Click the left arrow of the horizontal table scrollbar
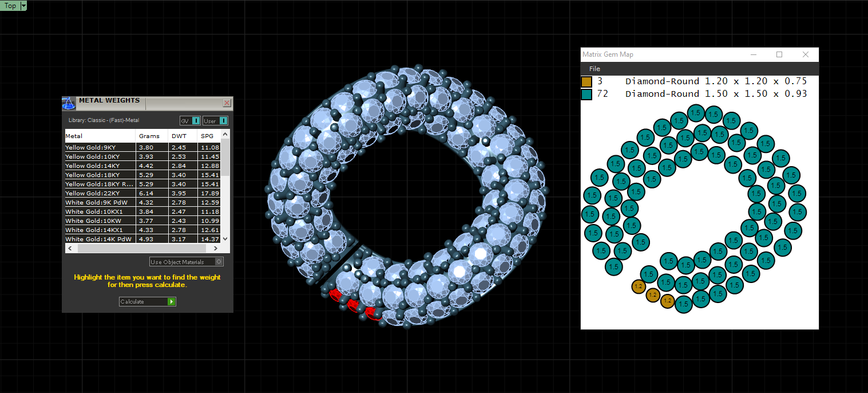Image resolution: width=868 pixels, height=393 pixels. [x=70, y=249]
